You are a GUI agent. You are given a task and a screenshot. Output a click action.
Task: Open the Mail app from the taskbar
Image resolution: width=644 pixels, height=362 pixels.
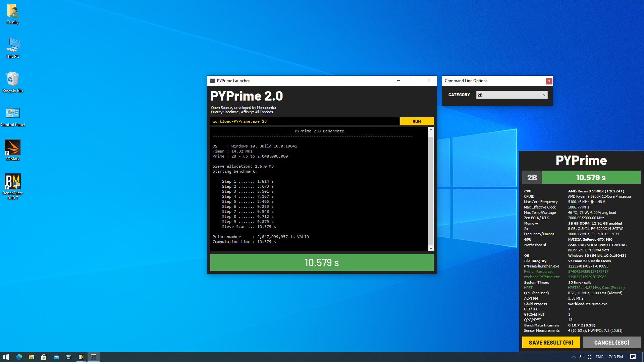point(56,357)
